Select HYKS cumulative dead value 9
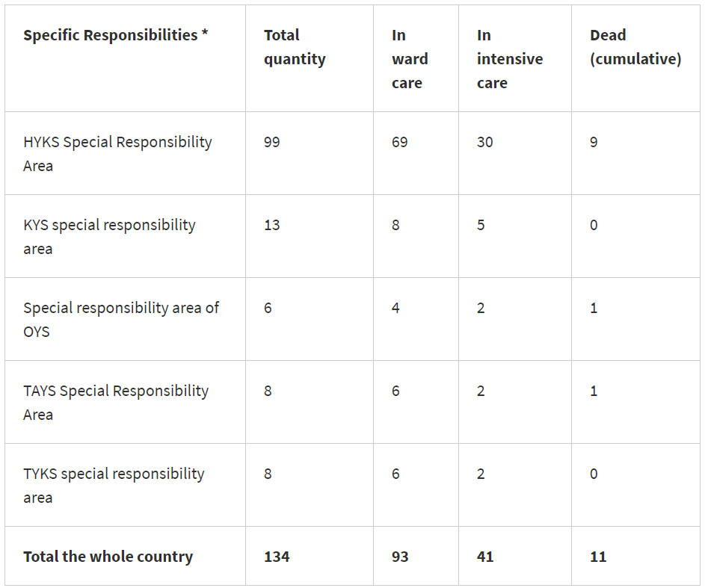Screen dimensions: 705x588 [594, 142]
